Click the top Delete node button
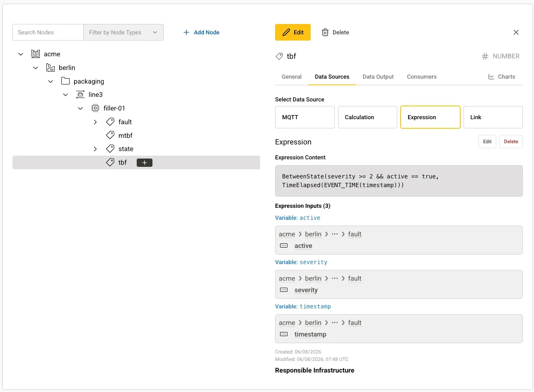This screenshot has width=534, height=392. 336,32
